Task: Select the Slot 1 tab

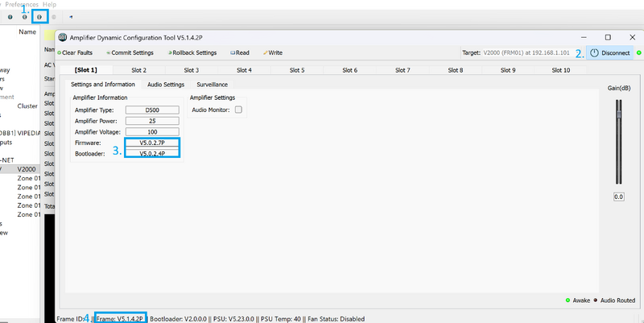Action: (x=86, y=70)
